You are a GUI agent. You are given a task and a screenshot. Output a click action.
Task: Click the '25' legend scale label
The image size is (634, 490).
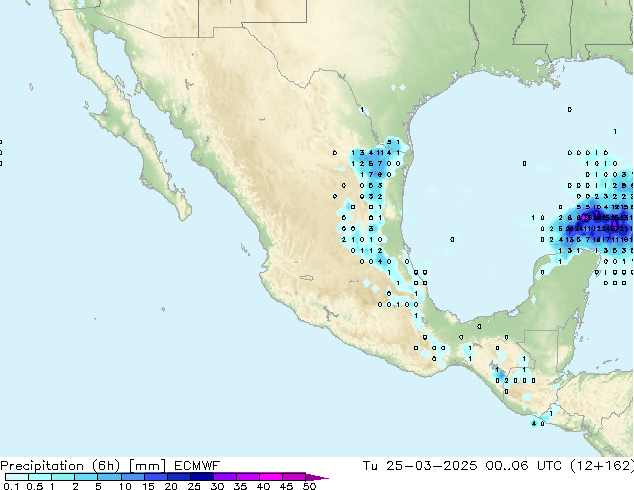(x=194, y=486)
